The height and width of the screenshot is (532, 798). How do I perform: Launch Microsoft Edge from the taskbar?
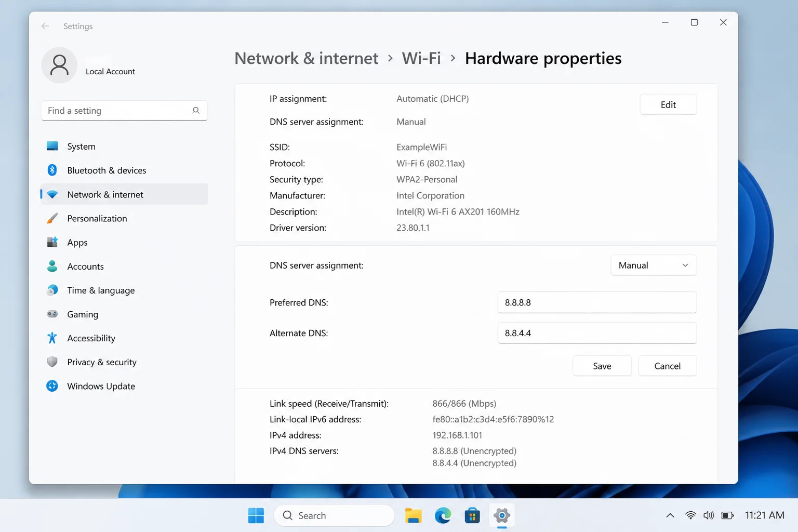coord(443,515)
